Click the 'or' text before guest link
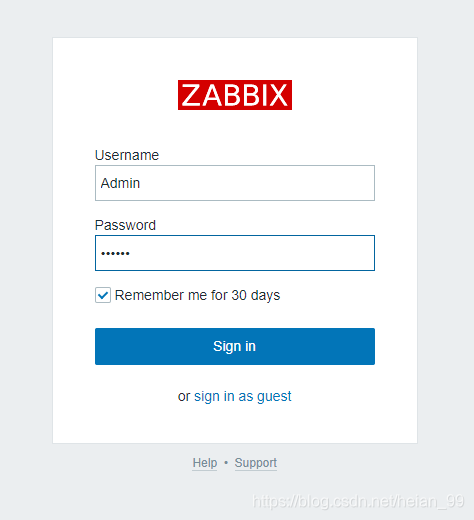Viewport: 474px width, 520px height. [184, 397]
